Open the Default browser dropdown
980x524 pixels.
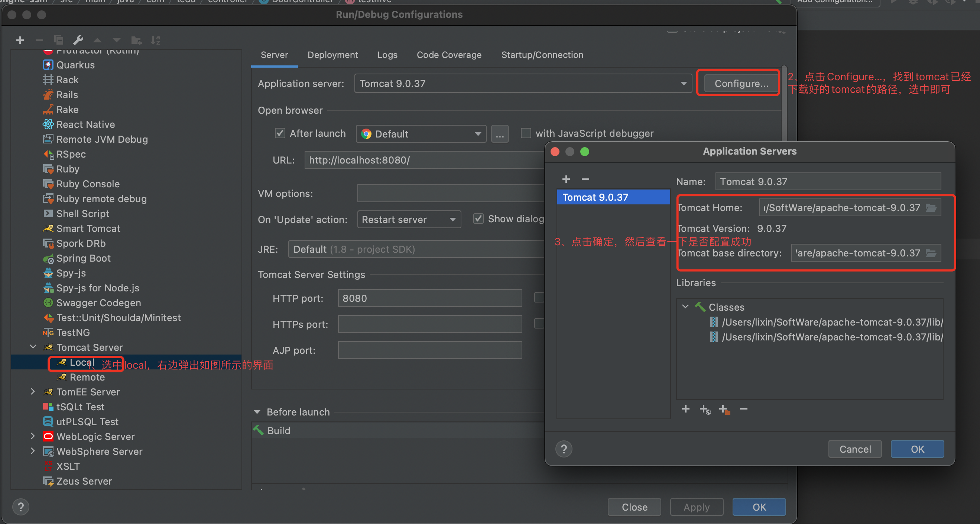click(x=421, y=134)
